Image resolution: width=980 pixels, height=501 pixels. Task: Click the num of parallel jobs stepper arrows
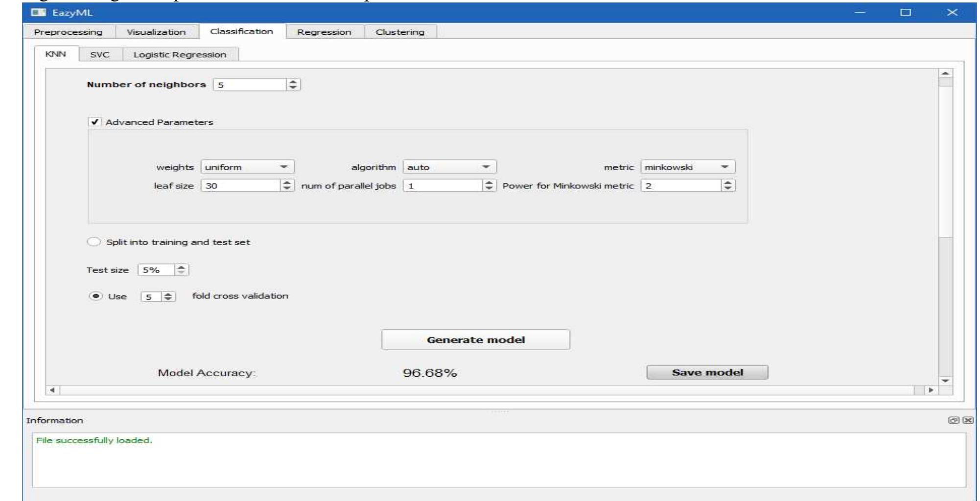click(x=489, y=185)
